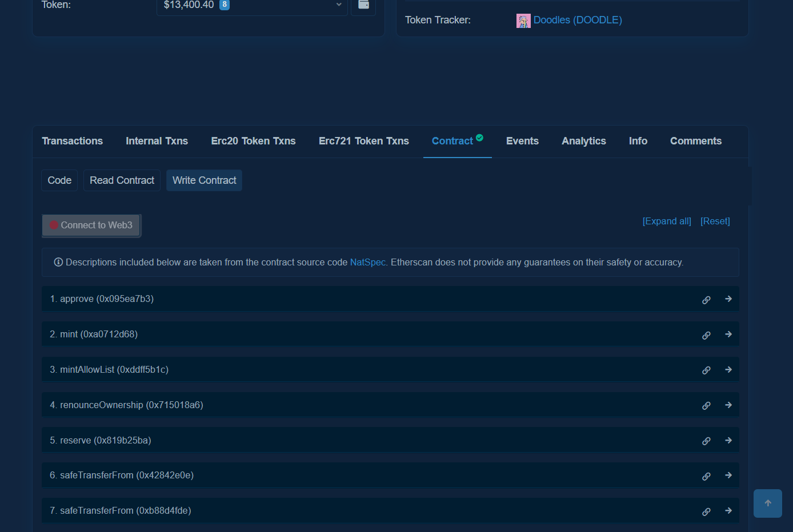
Task: Go to Erc20 Token Txns tab
Action: [253, 141]
